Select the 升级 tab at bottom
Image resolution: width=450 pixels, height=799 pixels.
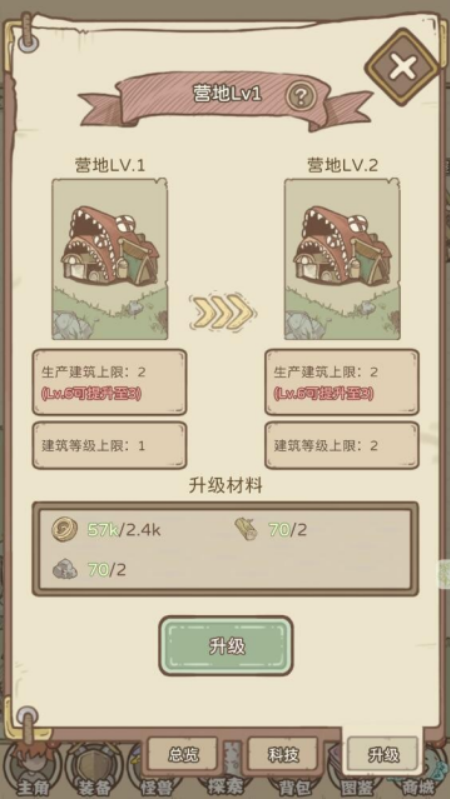click(x=383, y=755)
